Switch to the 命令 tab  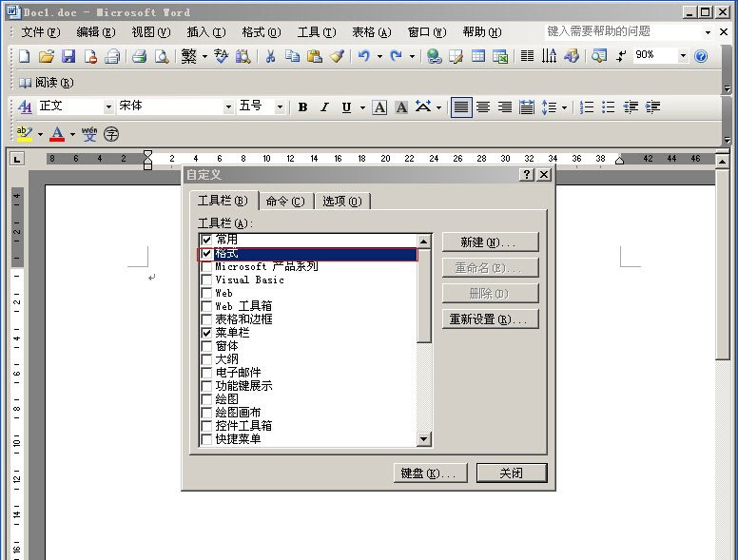285,201
